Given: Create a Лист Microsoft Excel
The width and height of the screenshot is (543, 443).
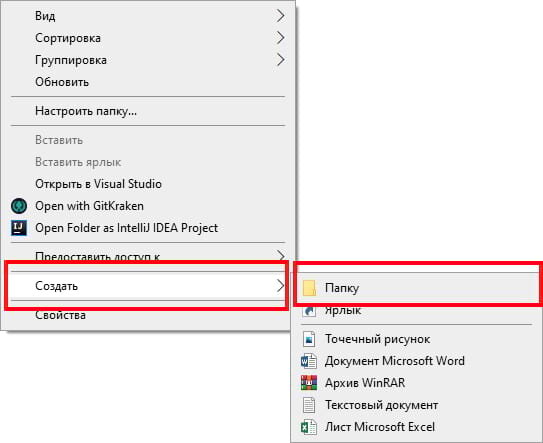Looking at the screenshot, I should (417, 427).
